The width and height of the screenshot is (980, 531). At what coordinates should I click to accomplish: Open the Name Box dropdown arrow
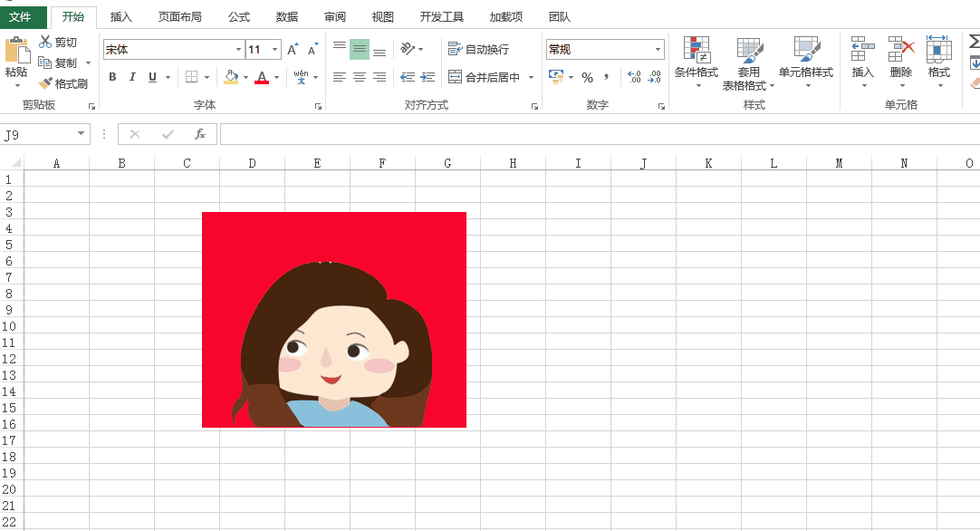click(81, 134)
